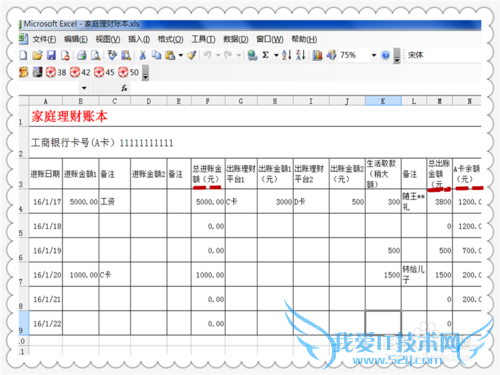Open the AutoSum function dropdown arrow
Image resolution: width=500 pixels, height=375 pixels.
pyautogui.click(x=276, y=55)
